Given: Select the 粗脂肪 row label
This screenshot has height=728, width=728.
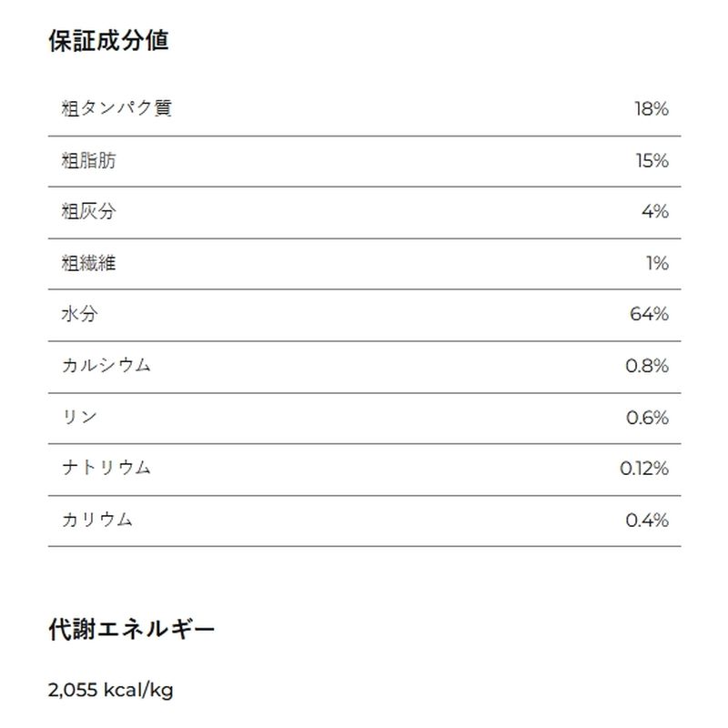Looking at the screenshot, I should (x=88, y=161).
